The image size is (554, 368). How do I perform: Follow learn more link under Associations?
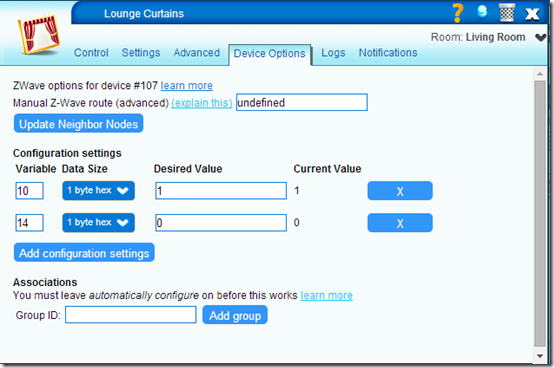(x=326, y=295)
